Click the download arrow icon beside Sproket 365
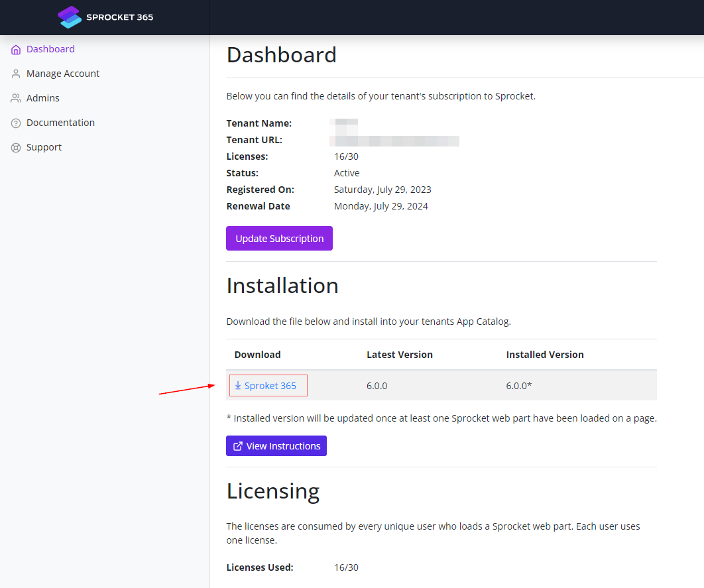This screenshot has height=588, width=704. click(x=238, y=386)
